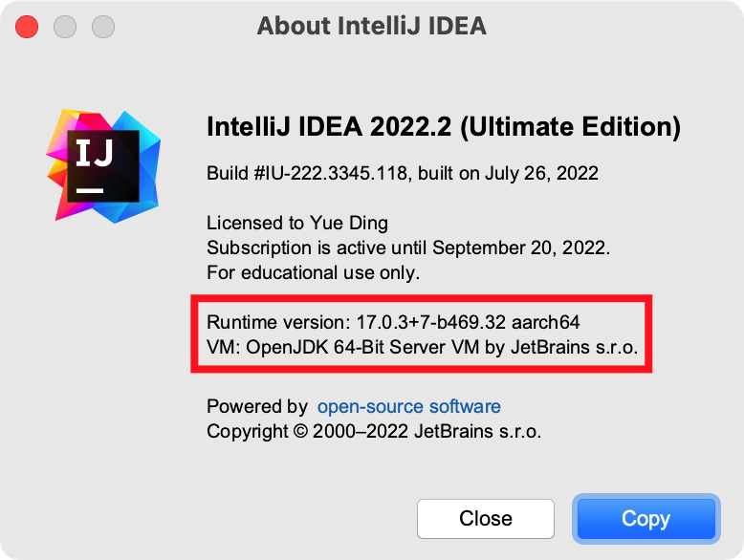Click the Copyright 2000–2022 JetBrains line

coord(374,431)
